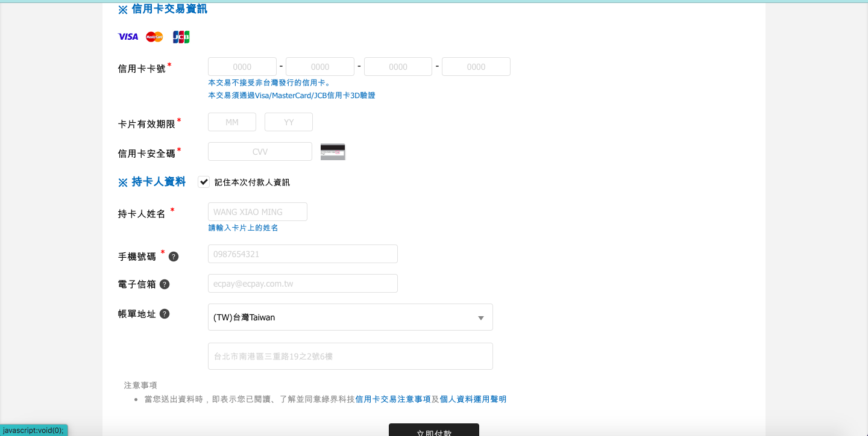Click the JCB card logo
The height and width of the screenshot is (436, 868).
(181, 37)
